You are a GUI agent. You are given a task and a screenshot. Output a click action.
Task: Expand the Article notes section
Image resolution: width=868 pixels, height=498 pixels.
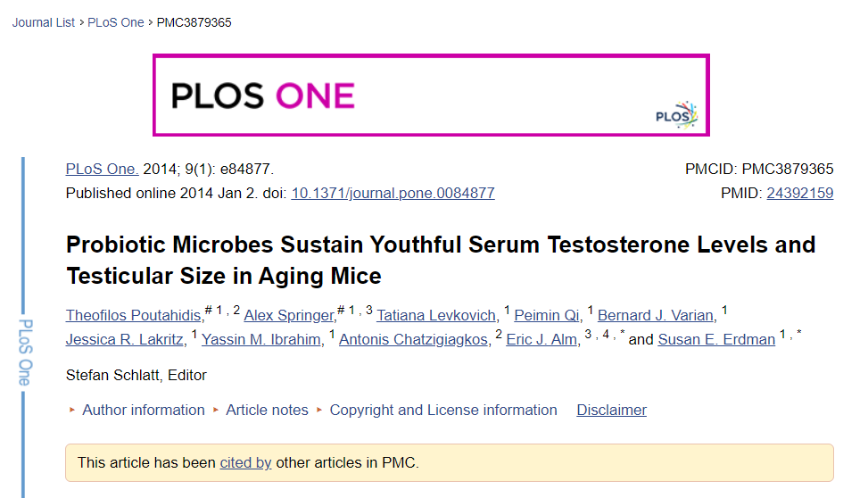pos(267,411)
